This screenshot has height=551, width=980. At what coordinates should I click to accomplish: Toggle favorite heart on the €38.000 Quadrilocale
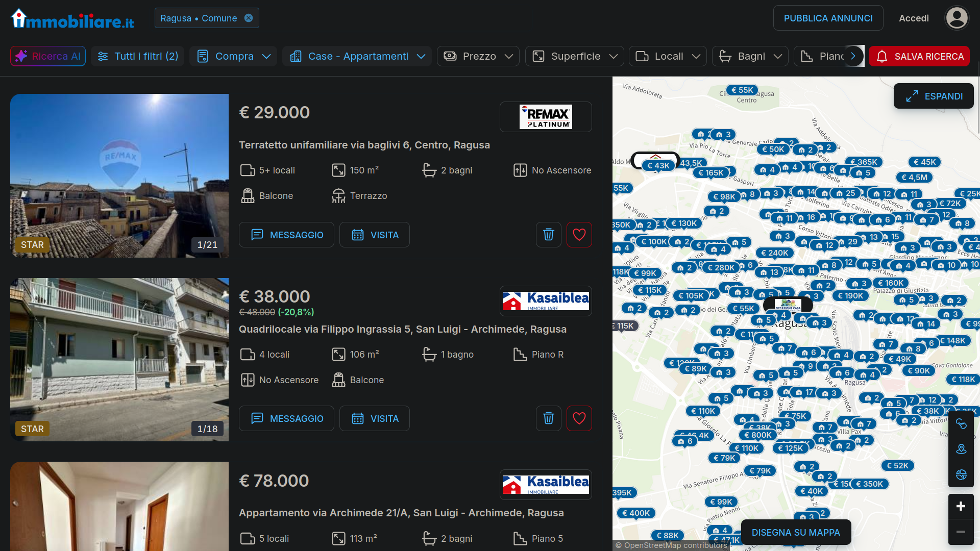(579, 418)
